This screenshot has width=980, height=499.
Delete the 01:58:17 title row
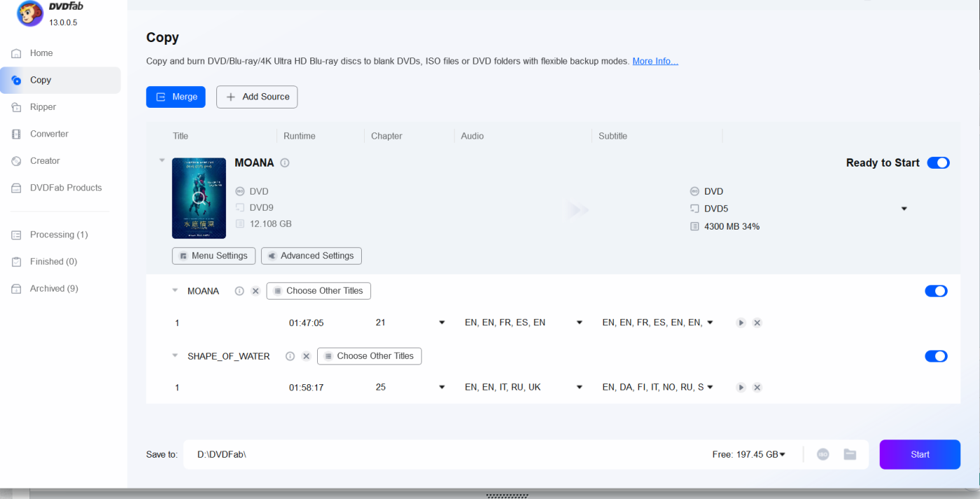coord(757,387)
